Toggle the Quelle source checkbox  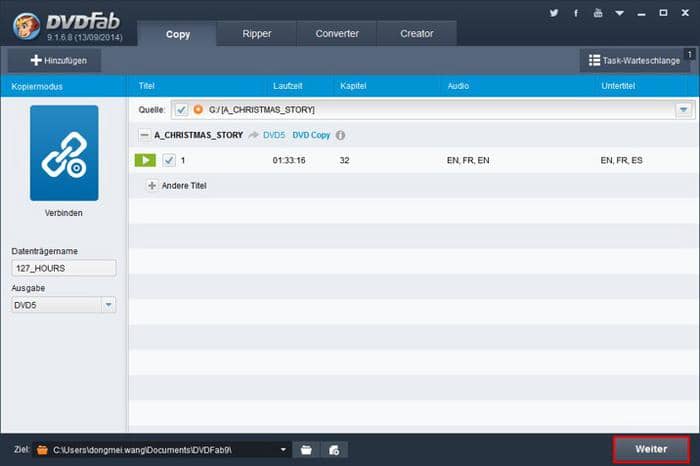point(181,109)
